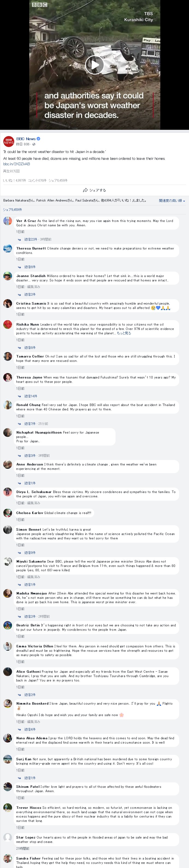The width and height of the screenshot is (189, 868).
Task: Open the BBC News page name link
Action: pyautogui.click(x=26, y=139)
